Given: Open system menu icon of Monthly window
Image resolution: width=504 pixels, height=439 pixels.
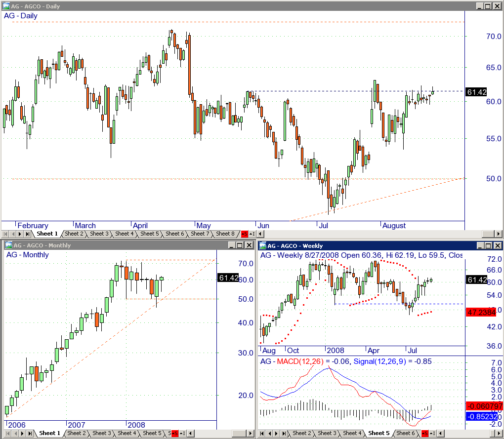Looking at the screenshot, I should [9, 245].
